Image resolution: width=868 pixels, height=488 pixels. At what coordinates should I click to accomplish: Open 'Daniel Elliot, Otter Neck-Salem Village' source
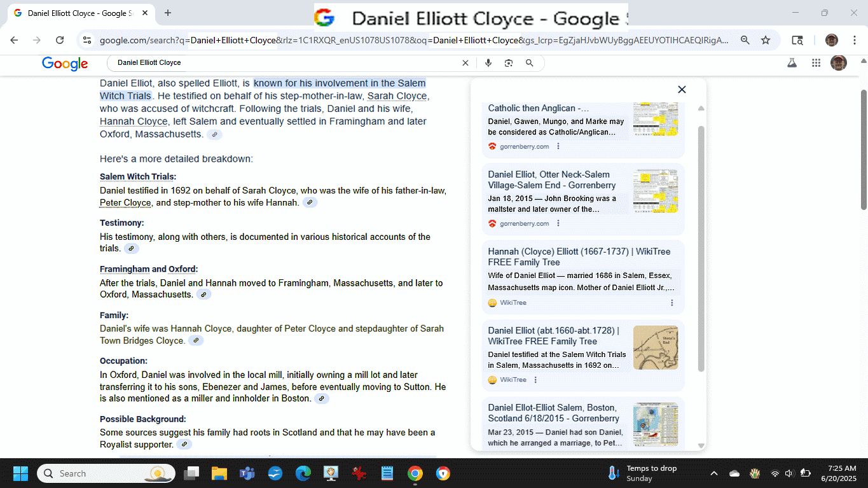point(552,180)
